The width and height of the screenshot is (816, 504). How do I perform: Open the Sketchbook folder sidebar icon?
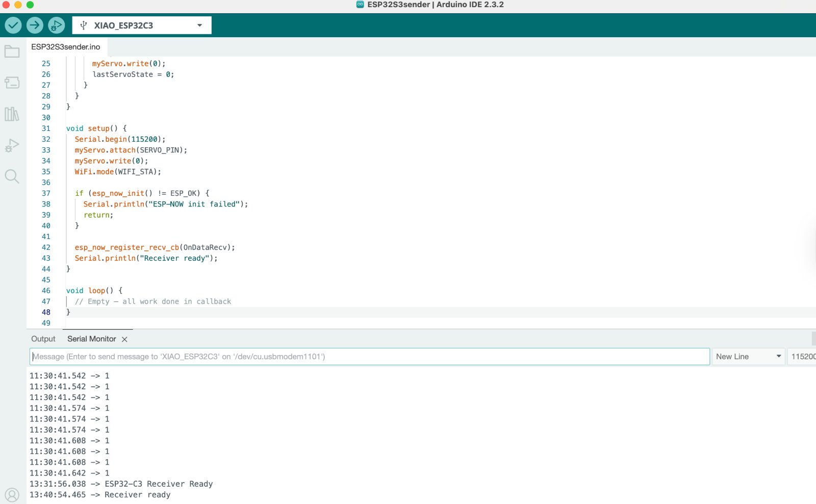[x=12, y=51]
